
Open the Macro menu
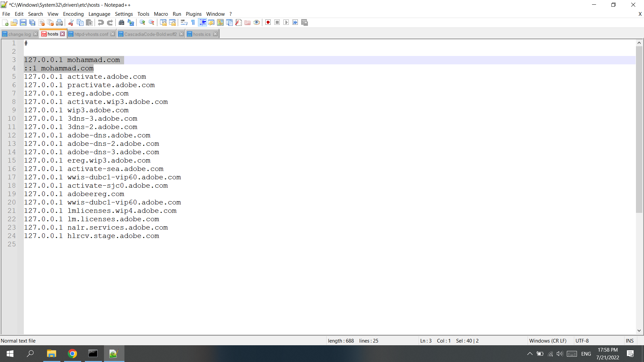coord(161,14)
